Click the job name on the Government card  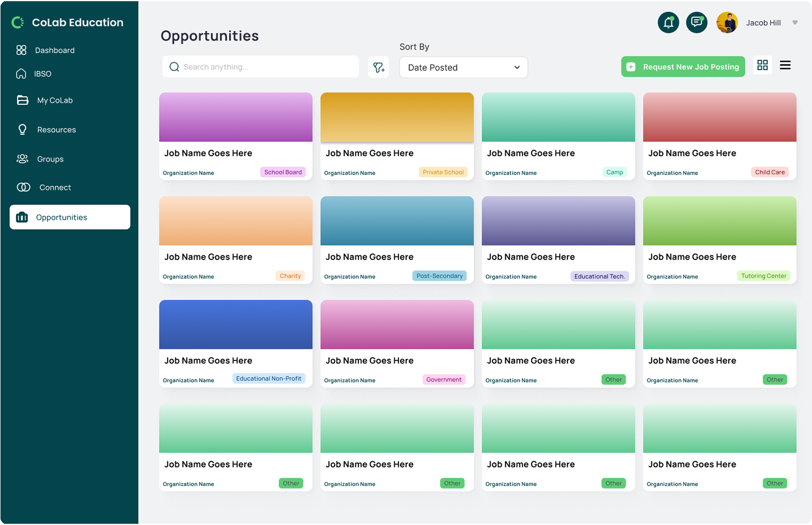[369, 360]
